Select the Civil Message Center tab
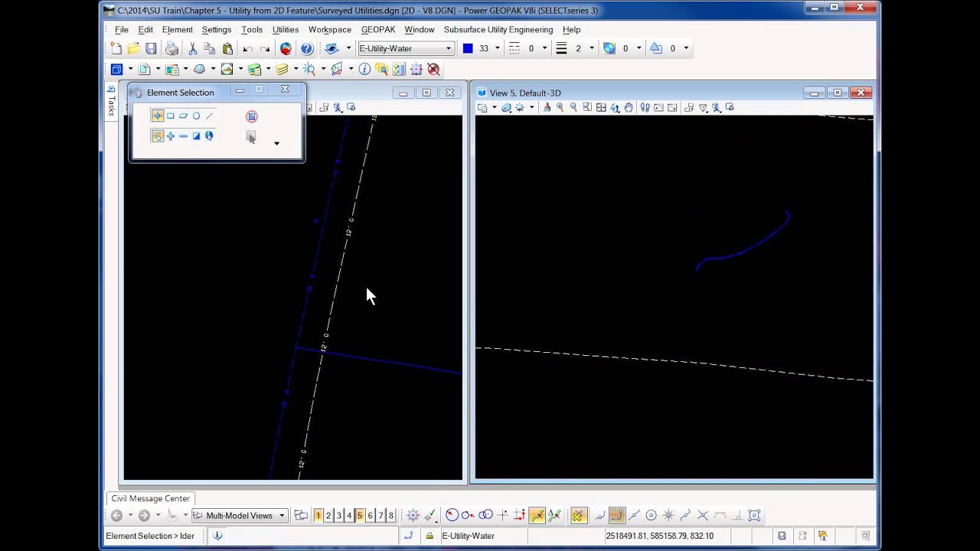980x551 pixels. [x=150, y=498]
